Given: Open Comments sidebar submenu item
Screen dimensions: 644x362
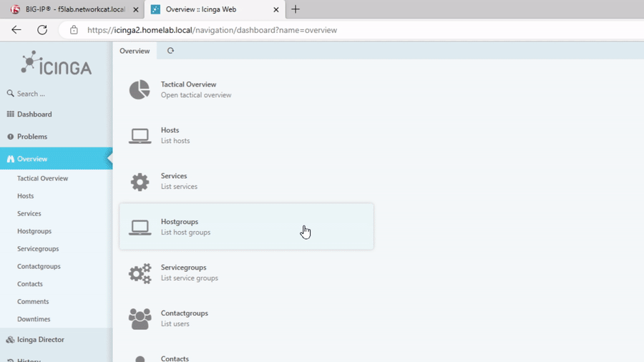Looking at the screenshot, I should tap(33, 302).
